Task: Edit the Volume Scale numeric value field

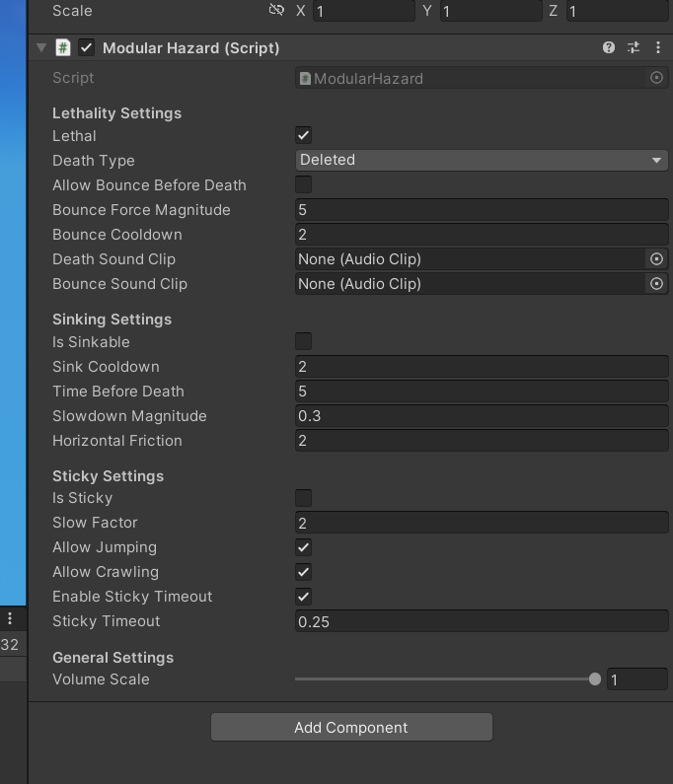Action: tap(636, 679)
